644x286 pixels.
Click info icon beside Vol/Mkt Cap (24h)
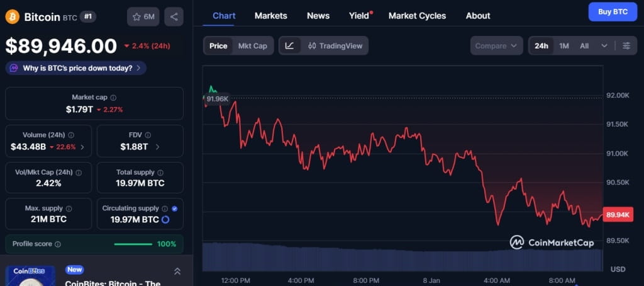(79, 173)
